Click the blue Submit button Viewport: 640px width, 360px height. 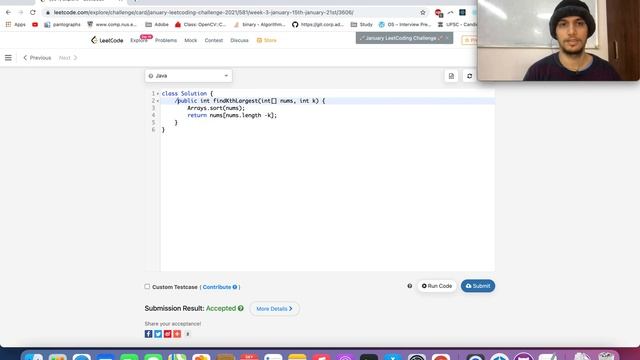coord(478,286)
